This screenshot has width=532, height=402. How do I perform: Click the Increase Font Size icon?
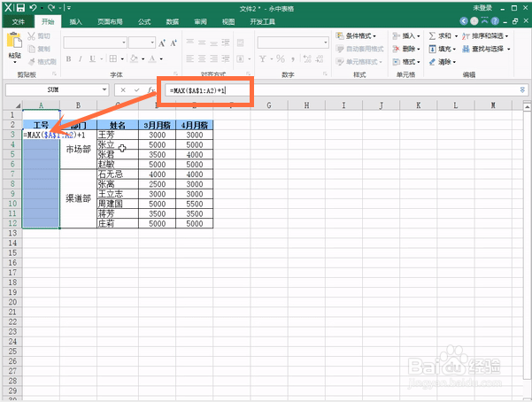click(162, 43)
